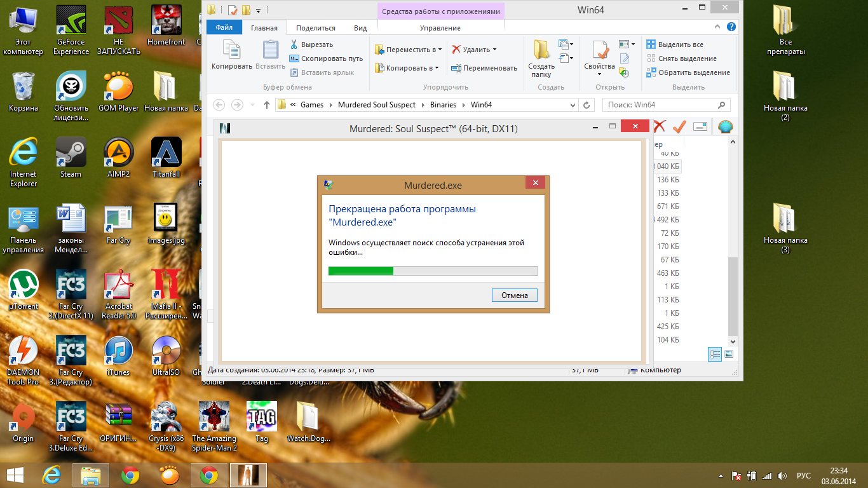Click Вырезать in the ribbon
This screenshot has width=868, height=488.
pos(311,44)
